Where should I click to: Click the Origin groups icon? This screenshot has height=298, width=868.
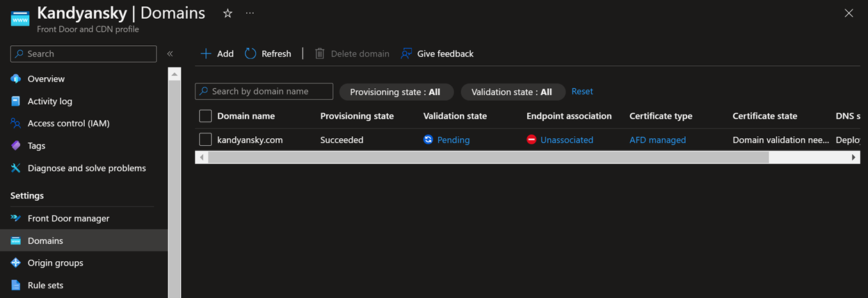(x=16, y=263)
